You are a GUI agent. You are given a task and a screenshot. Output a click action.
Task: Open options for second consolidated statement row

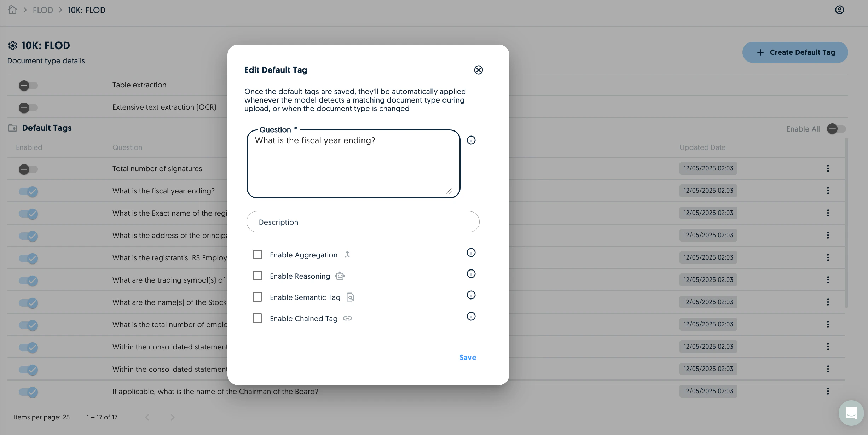[x=828, y=369]
